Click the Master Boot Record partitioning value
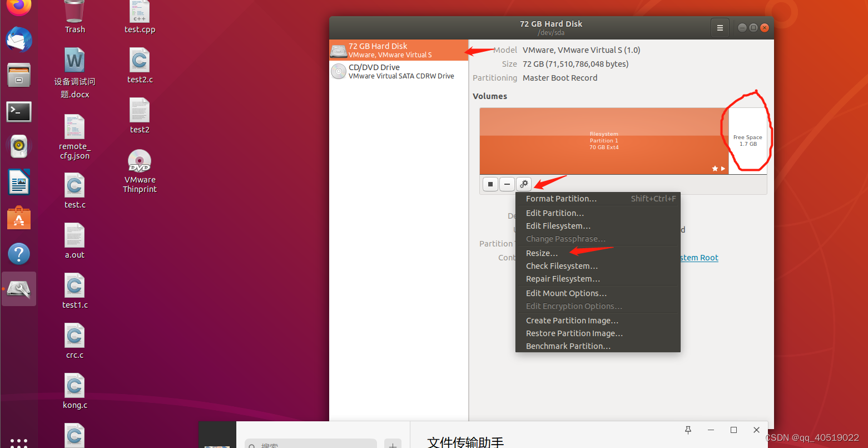 (560, 78)
